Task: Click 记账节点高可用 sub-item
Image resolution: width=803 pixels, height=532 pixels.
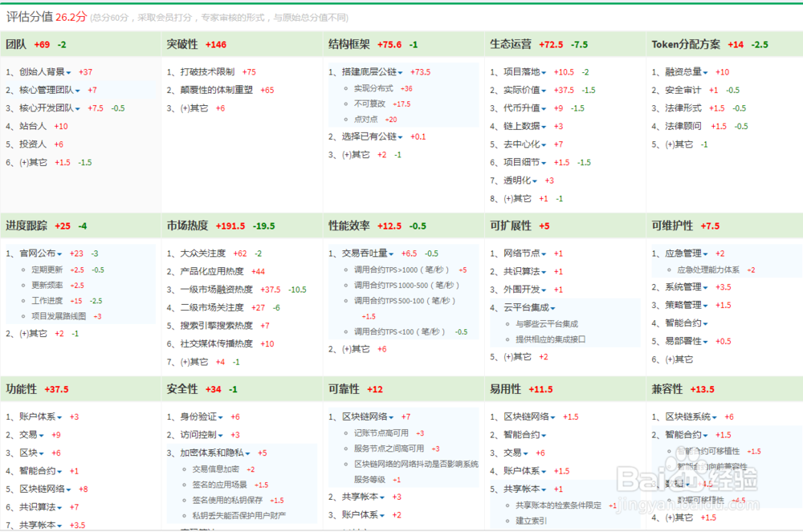Action: [x=381, y=433]
